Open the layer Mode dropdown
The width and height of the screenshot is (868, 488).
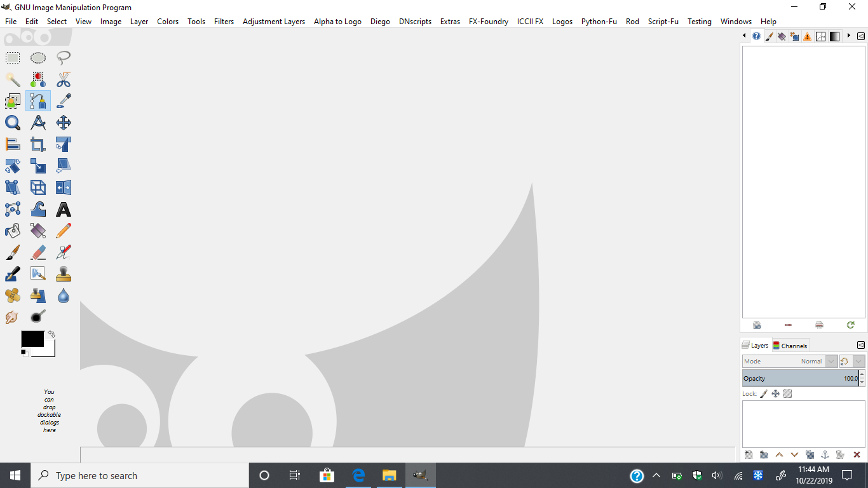point(789,362)
